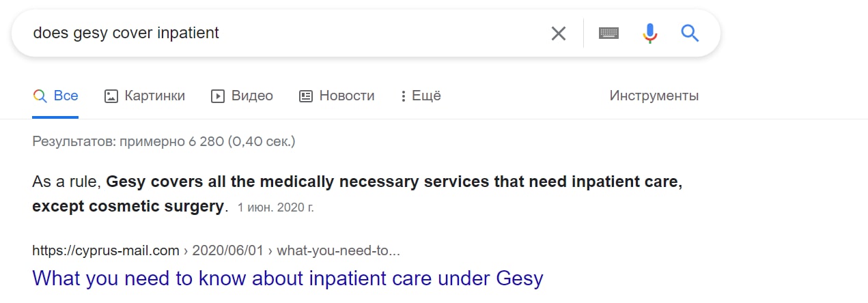Expand the Ещё menu for more categories
868x303 pixels.
click(426, 96)
